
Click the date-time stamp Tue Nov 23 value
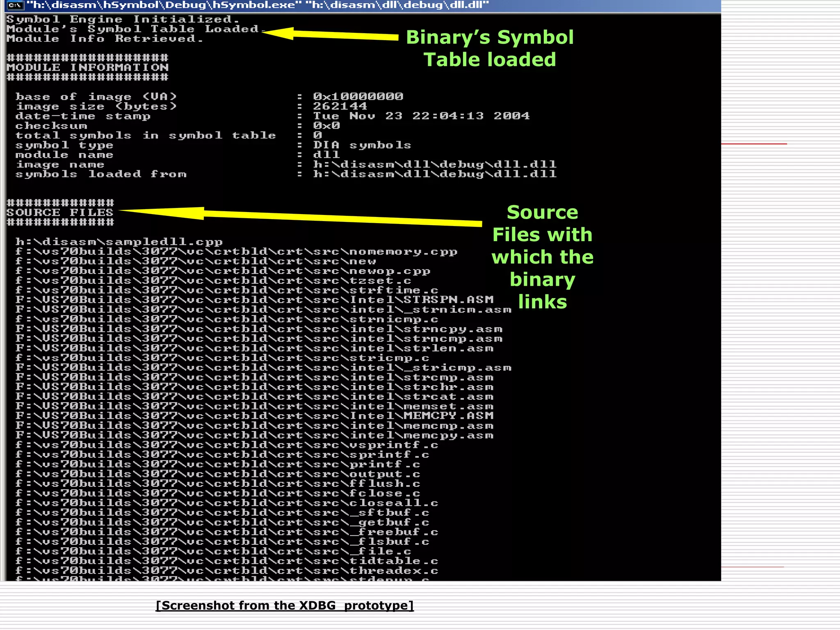pyautogui.click(x=421, y=116)
